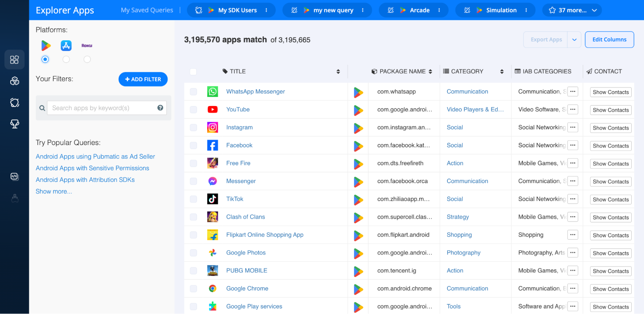This screenshot has width=644, height=314.
Task: Open WhatsApp Messenger app icon
Action: 213,92
